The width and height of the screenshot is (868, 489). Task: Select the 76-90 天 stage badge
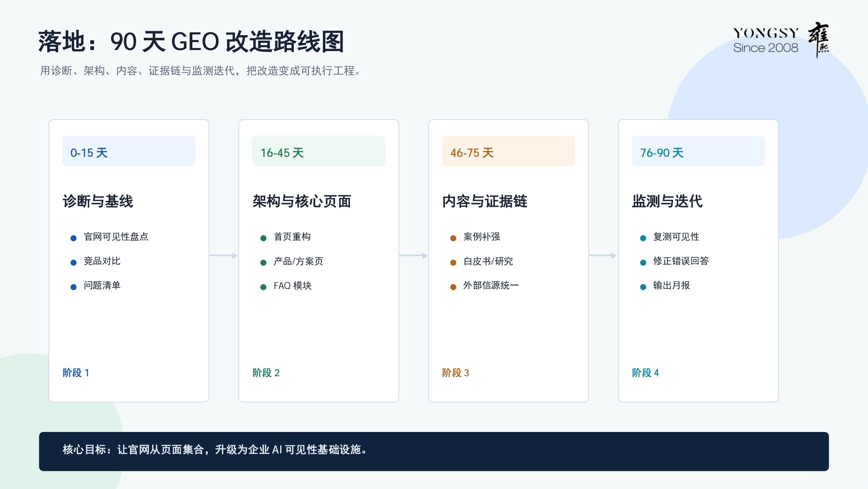pyautogui.click(x=698, y=151)
